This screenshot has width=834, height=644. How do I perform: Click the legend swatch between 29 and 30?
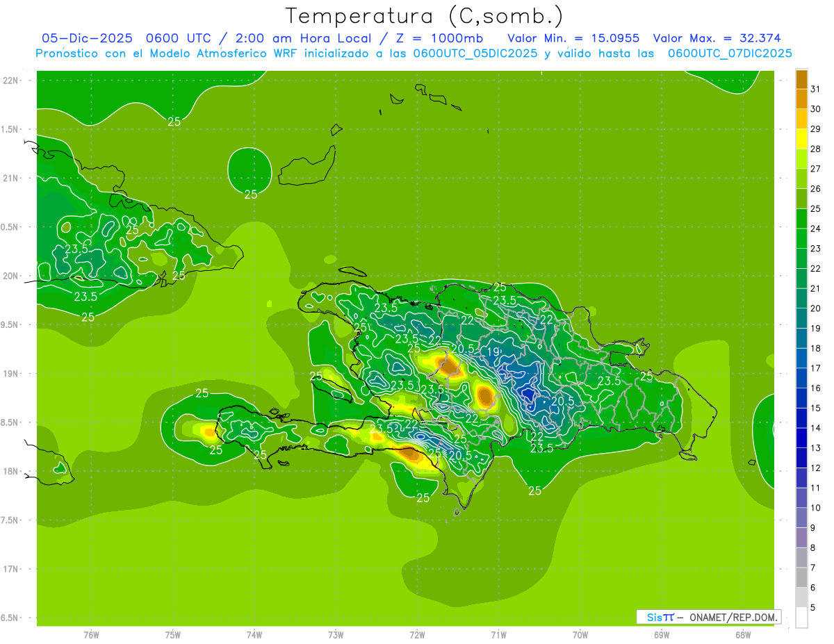[801, 119]
